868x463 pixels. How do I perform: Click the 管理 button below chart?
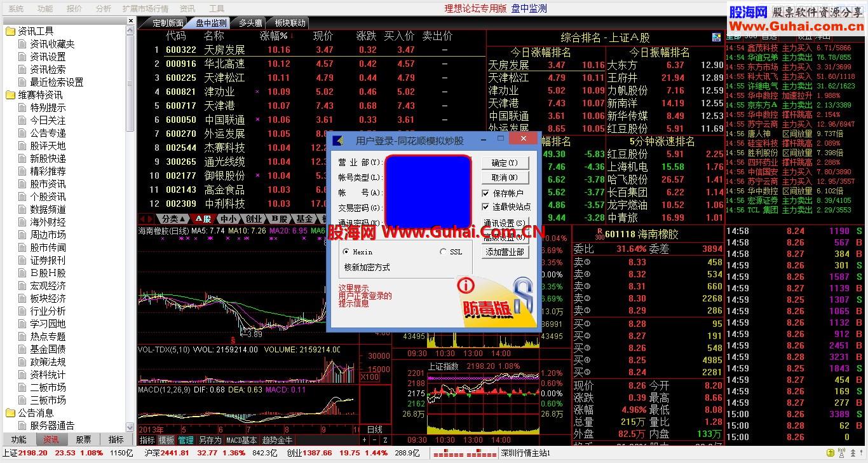(186, 440)
